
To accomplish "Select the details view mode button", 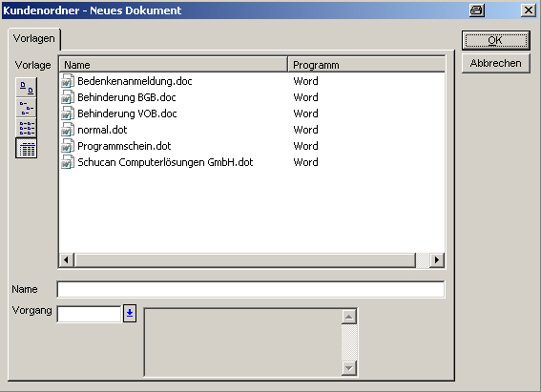I will 26,148.
